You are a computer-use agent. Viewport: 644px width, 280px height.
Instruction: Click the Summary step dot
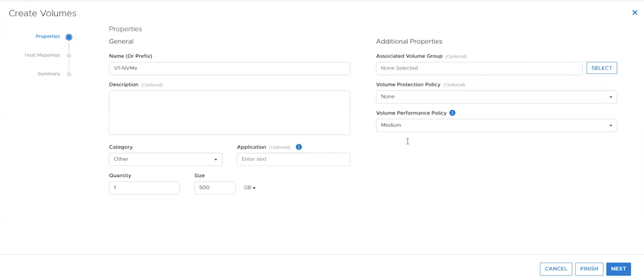[69, 74]
